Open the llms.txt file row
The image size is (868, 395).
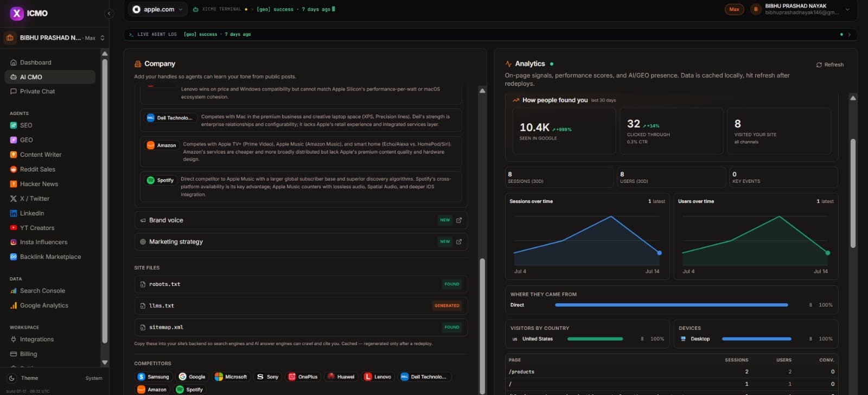[301, 306]
